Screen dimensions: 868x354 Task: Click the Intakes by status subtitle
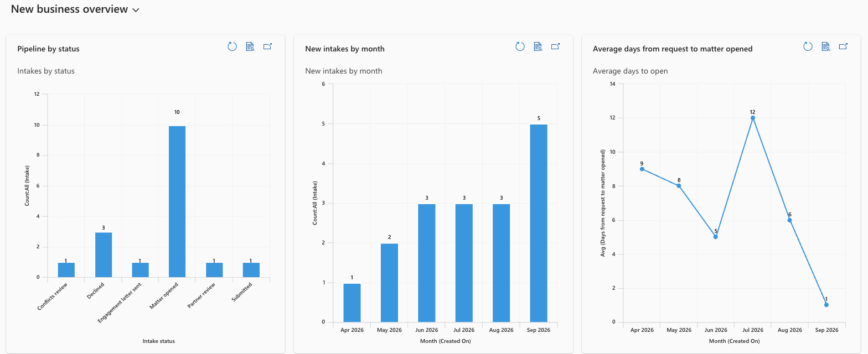point(46,71)
